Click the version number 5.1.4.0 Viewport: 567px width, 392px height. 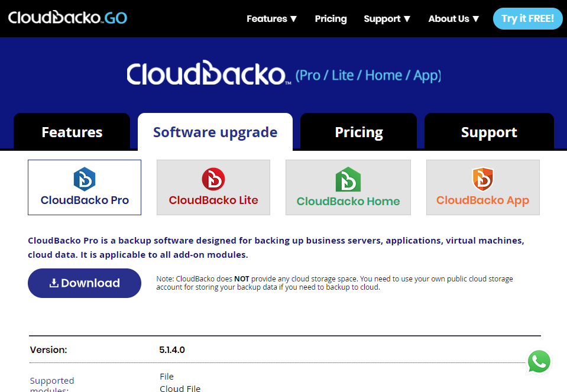pos(172,349)
